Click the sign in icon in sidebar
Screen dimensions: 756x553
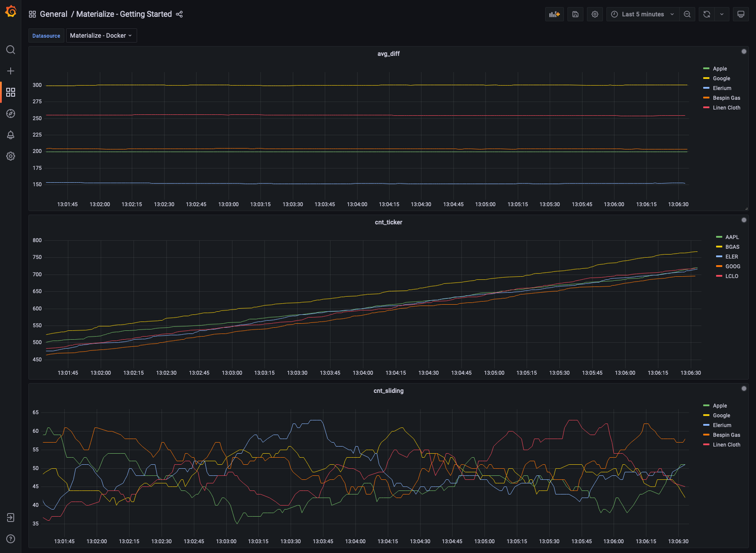11,518
